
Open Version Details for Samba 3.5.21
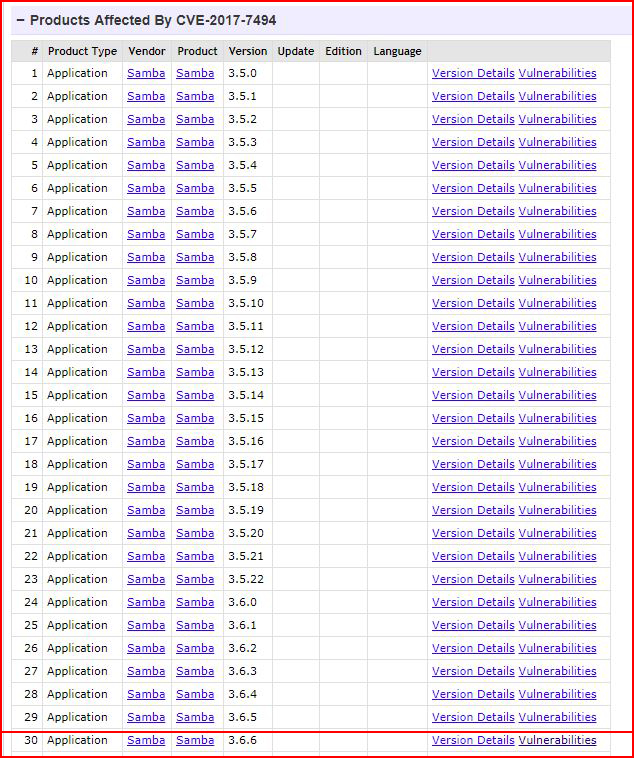click(x=473, y=556)
